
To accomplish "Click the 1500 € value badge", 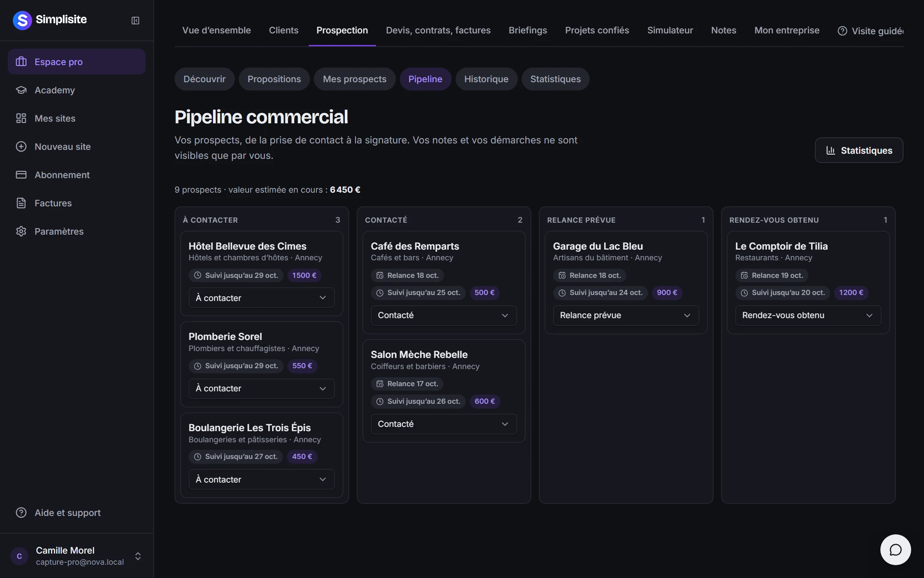I will point(304,275).
